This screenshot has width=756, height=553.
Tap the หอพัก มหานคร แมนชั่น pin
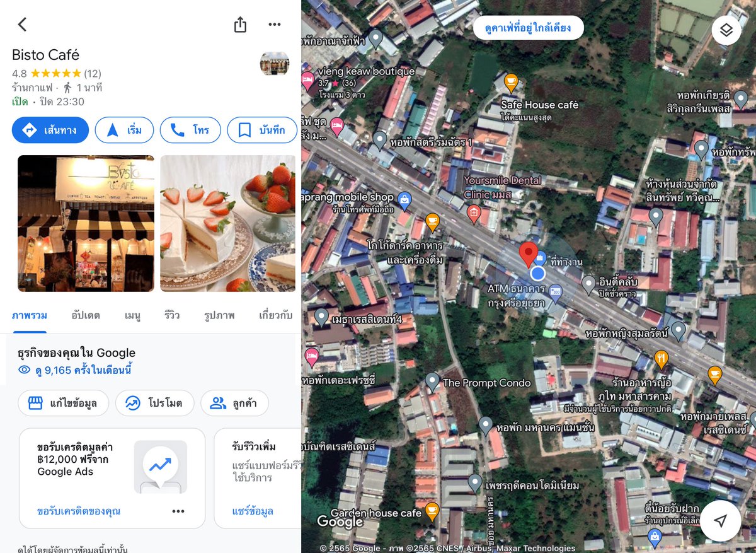point(485,426)
